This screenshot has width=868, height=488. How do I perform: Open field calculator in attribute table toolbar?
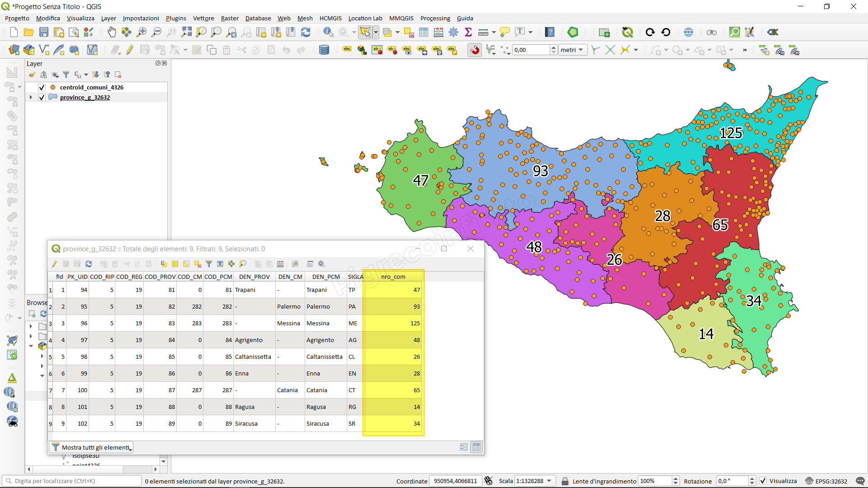coord(280,264)
